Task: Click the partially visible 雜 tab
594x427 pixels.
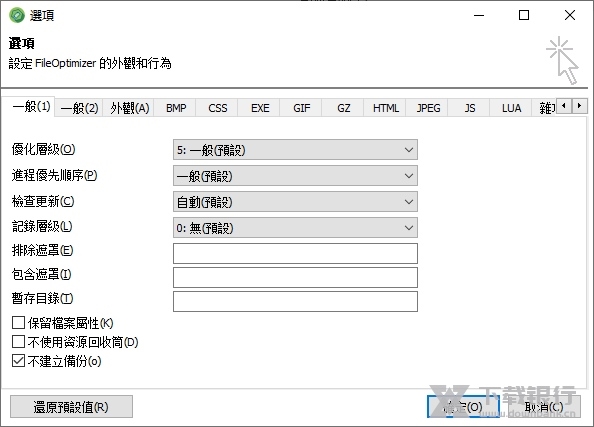Action: (544, 108)
